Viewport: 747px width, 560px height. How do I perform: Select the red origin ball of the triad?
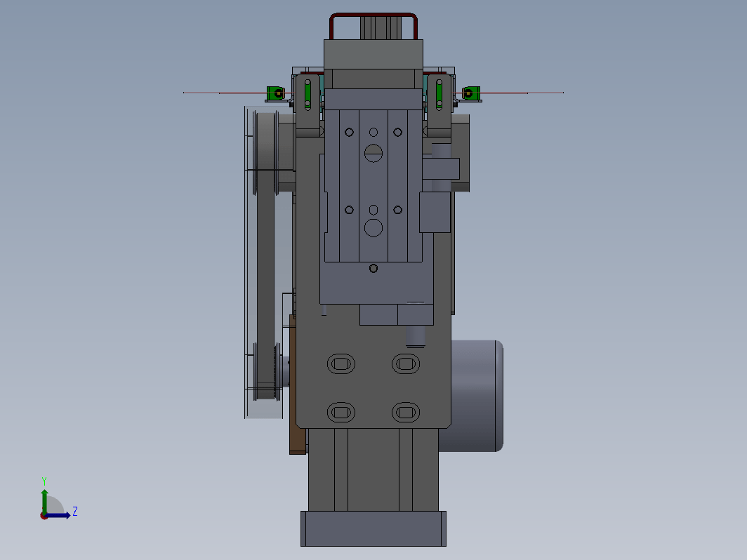click(x=44, y=516)
